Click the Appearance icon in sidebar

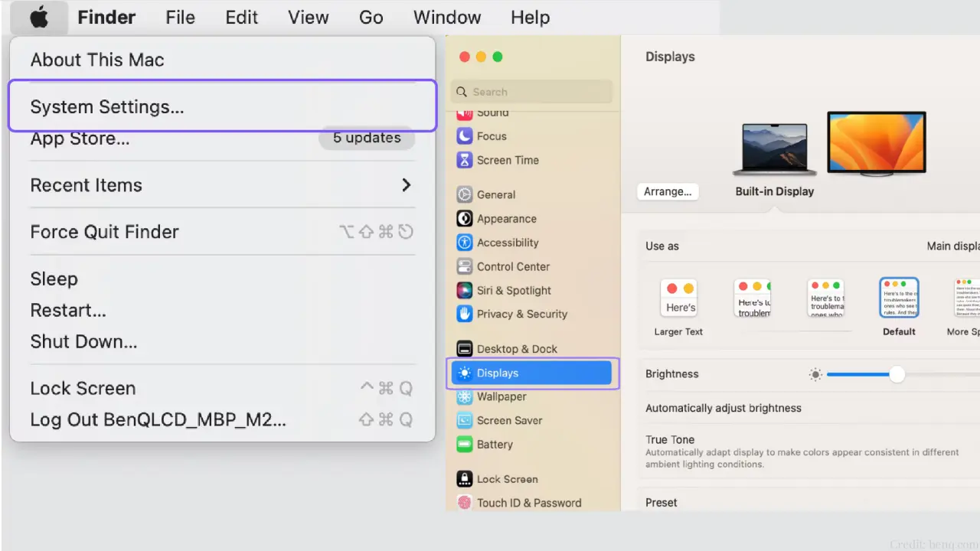464,219
